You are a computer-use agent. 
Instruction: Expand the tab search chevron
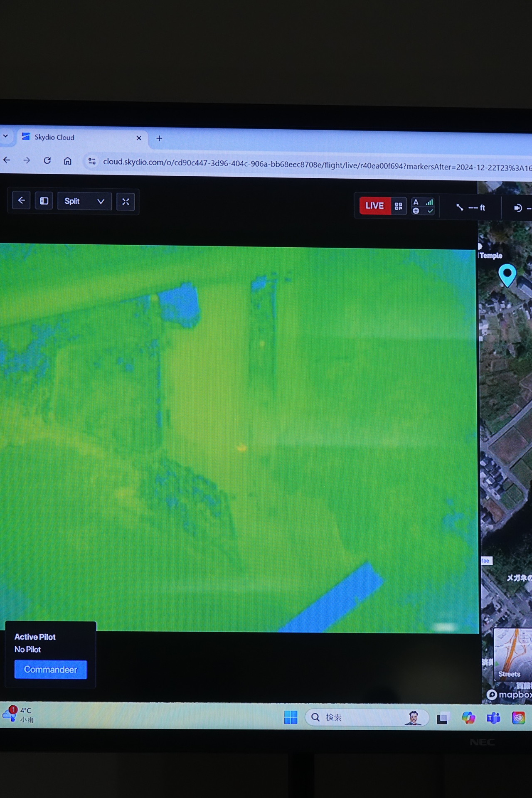(x=5, y=136)
